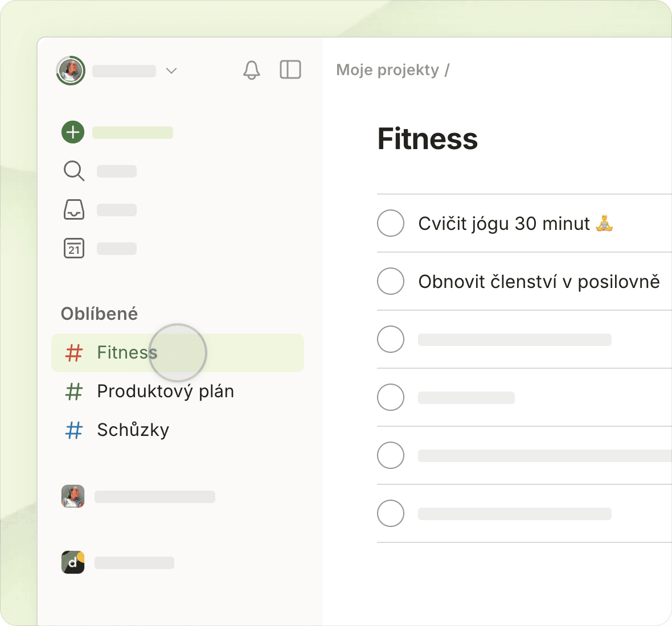Click the blue hashtag icon beside Schůzky
Screen dimensions: 672x626
click(x=74, y=430)
